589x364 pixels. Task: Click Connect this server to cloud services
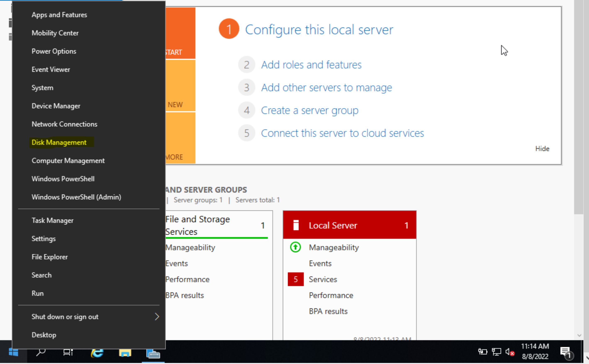point(342,133)
